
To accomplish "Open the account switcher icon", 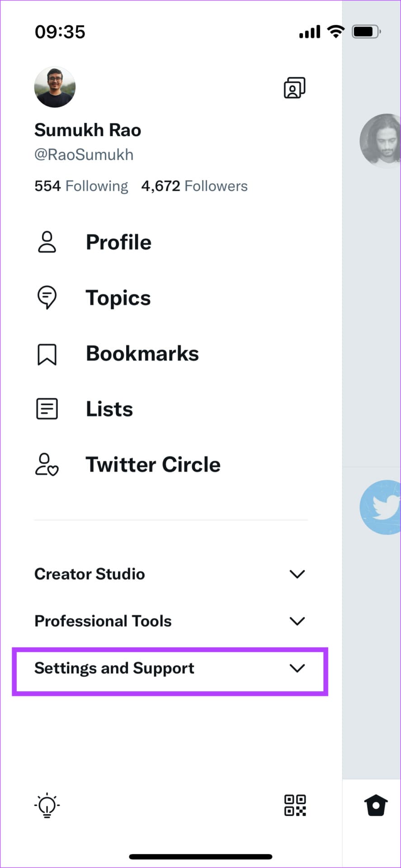I will [294, 88].
